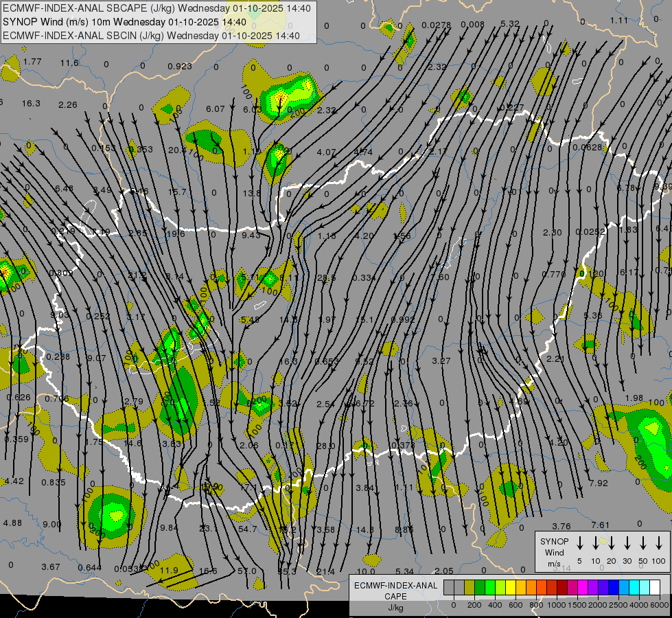
Task: Click the 28.5 value on the map
Action: pos(326,277)
